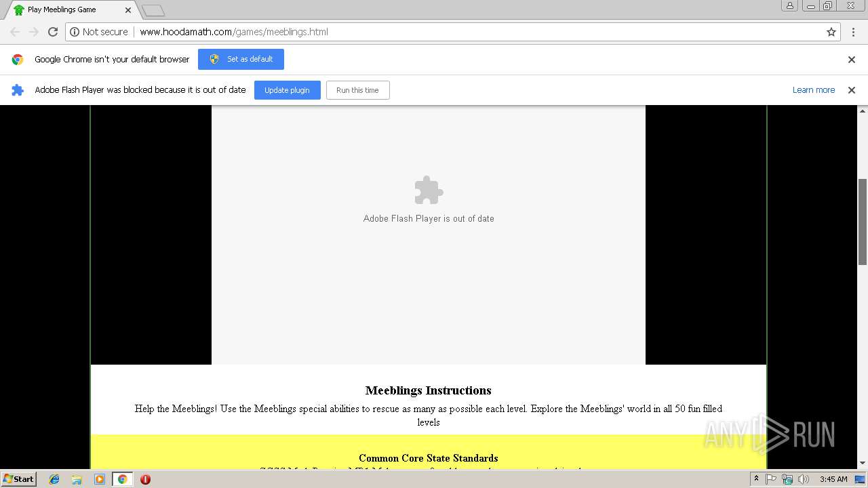Viewport: 868px width, 488px height.
Task: Go back using the browser back arrow
Action: 15,32
